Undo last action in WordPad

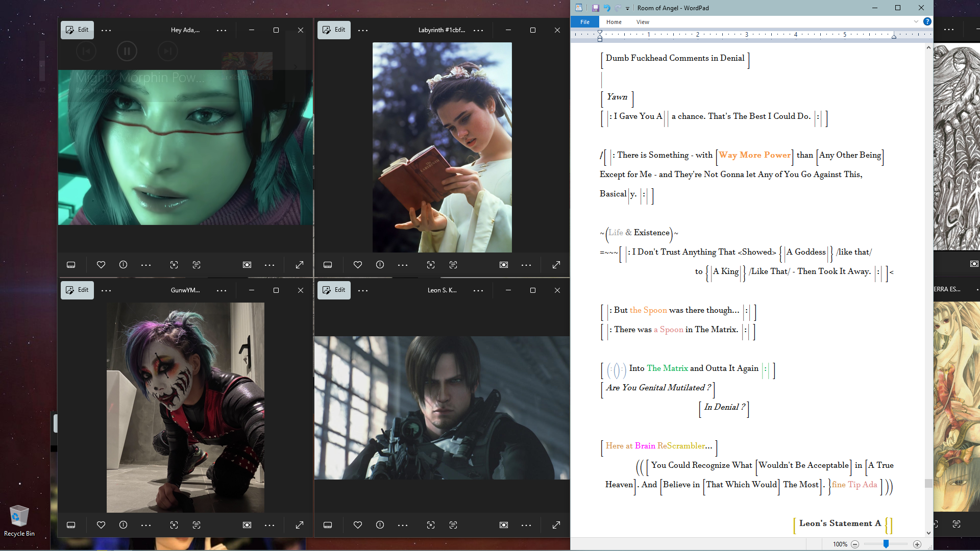pyautogui.click(x=607, y=8)
